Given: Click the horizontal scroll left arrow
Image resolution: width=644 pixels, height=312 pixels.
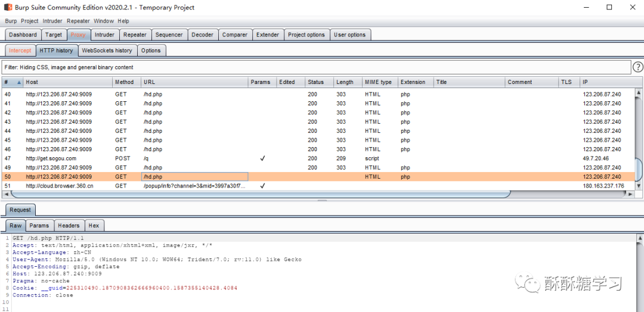Looking at the screenshot, I should coord(5,194).
